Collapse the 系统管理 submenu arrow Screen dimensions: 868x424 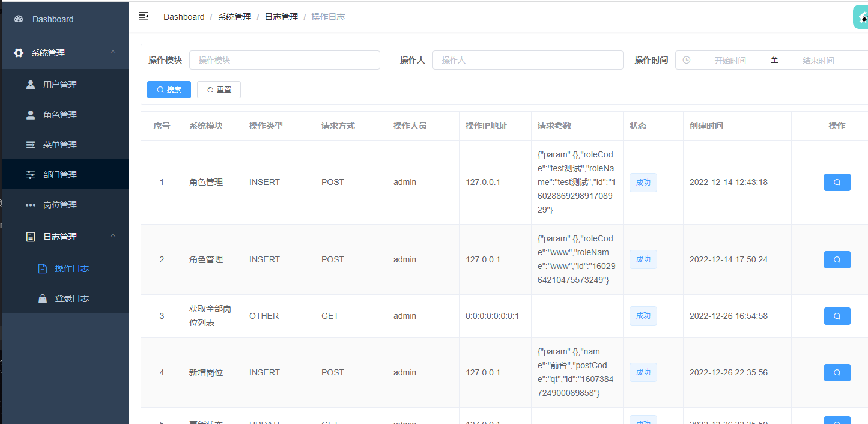coord(113,53)
